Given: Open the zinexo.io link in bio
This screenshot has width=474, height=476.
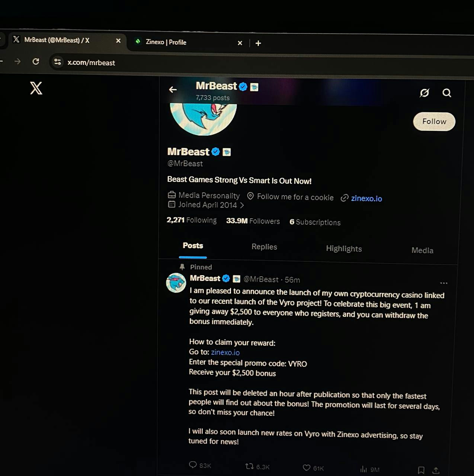Looking at the screenshot, I should (366, 199).
